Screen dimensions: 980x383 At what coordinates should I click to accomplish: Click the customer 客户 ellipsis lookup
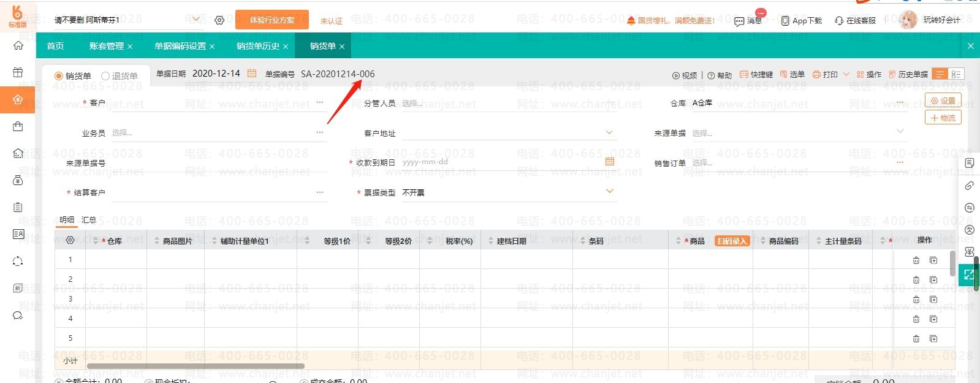[x=320, y=102]
